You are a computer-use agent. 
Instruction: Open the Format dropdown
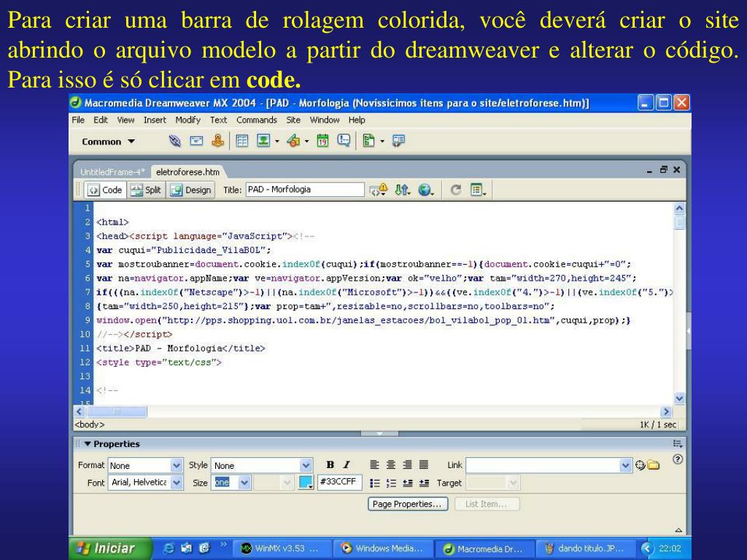[177, 465]
